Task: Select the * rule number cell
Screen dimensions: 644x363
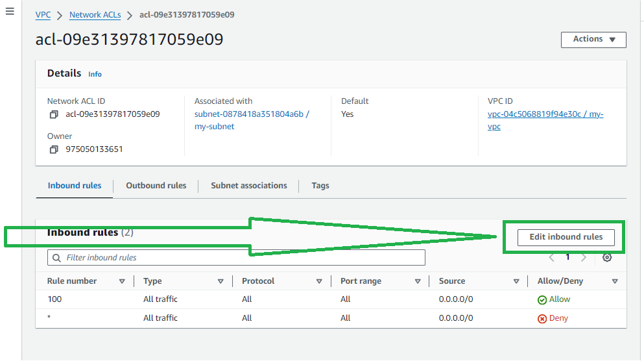Action: [x=49, y=317]
